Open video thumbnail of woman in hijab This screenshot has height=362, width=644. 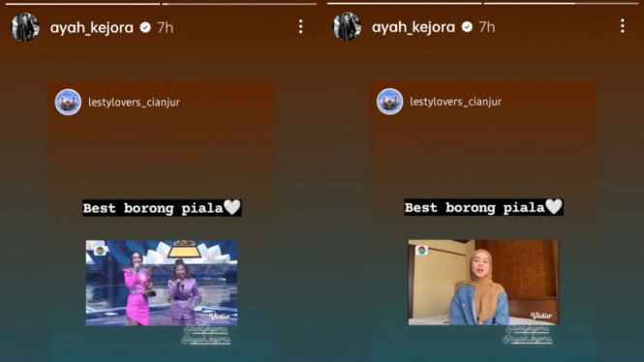[x=483, y=283]
